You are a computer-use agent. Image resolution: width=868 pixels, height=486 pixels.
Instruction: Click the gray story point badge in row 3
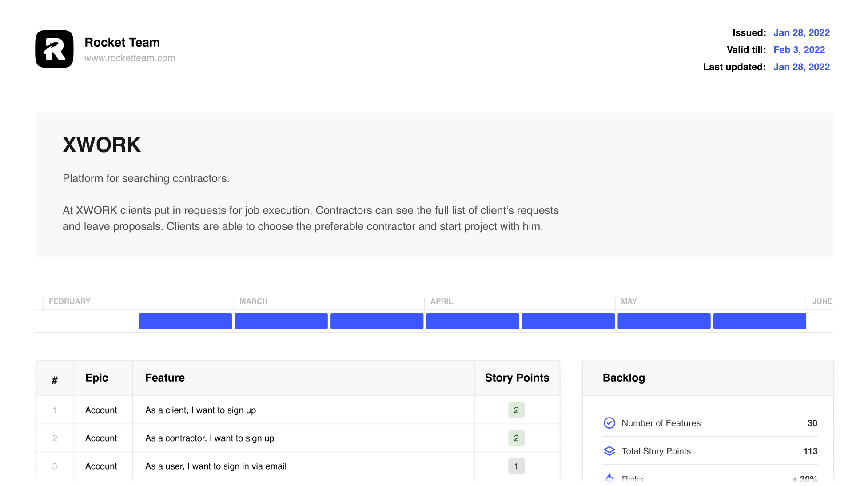(516, 466)
